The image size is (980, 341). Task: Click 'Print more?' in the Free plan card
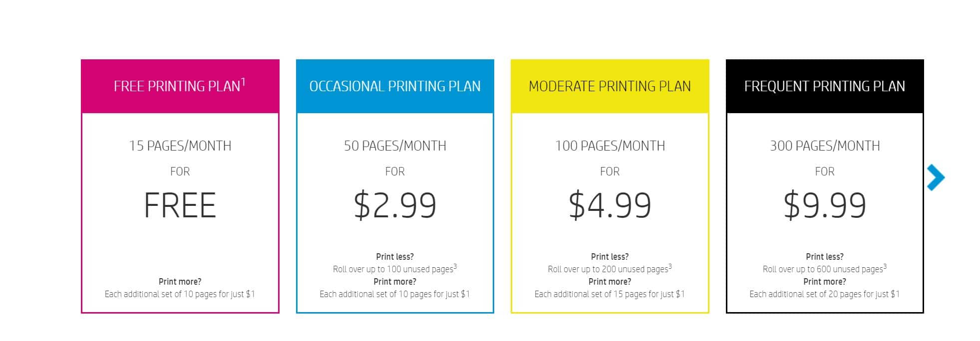pyautogui.click(x=180, y=282)
